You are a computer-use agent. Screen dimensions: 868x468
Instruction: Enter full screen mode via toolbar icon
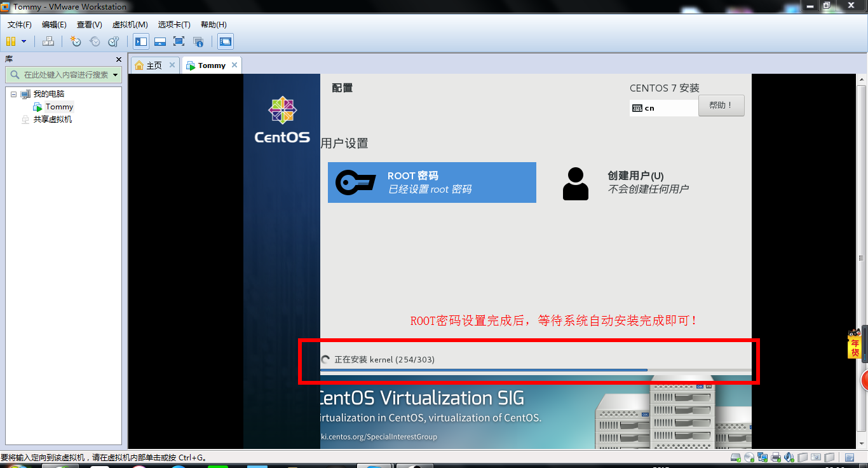(x=179, y=41)
